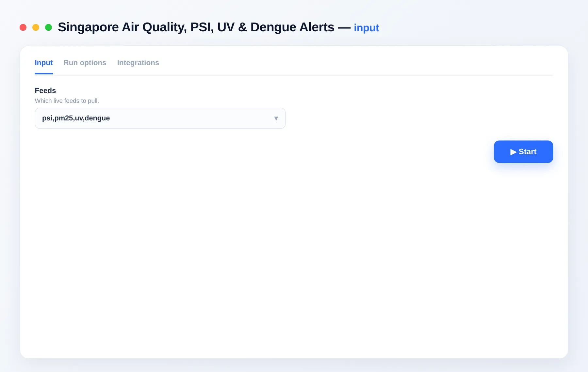Click the blue input link in title
This screenshot has height=372, width=588.
coord(366,28)
